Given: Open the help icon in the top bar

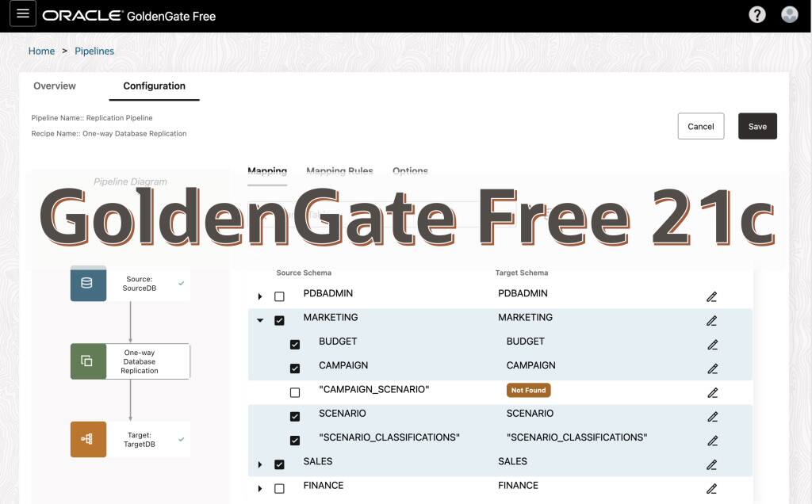Looking at the screenshot, I should tap(756, 14).
